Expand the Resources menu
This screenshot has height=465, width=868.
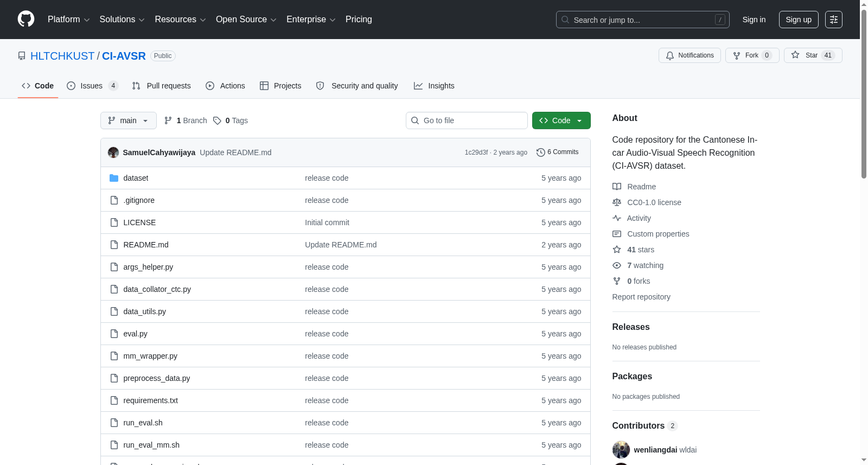coord(180,20)
